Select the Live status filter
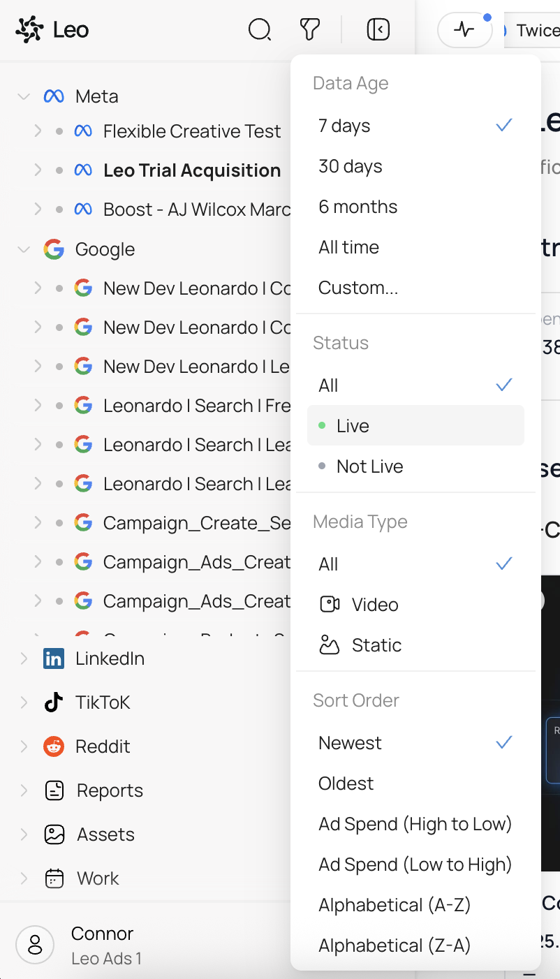 tap(353, 425)
